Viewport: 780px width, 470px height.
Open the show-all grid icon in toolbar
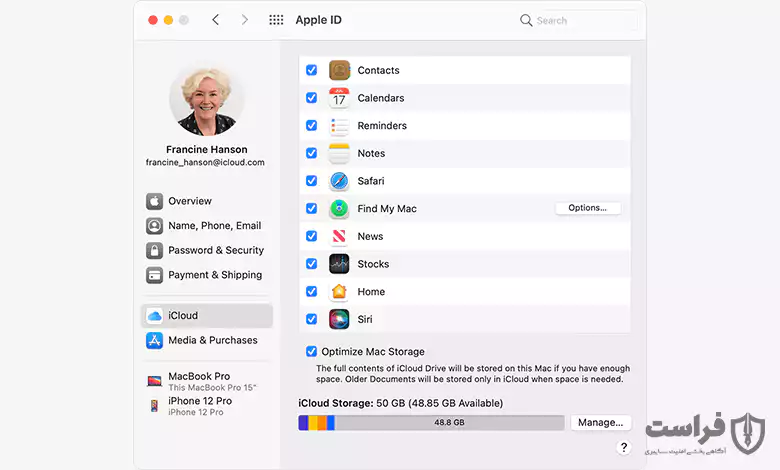(x=276, y=20)
